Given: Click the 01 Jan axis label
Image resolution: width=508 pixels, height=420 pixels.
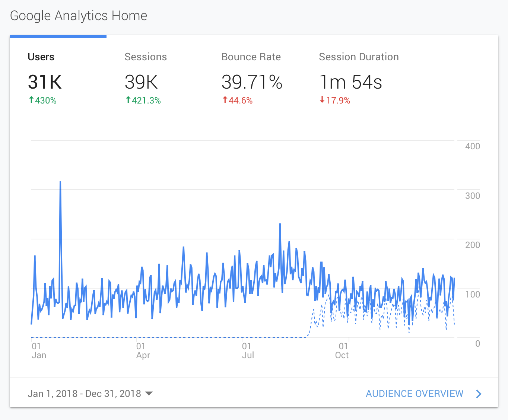Looking at the screenshot, I should (39, 351).
